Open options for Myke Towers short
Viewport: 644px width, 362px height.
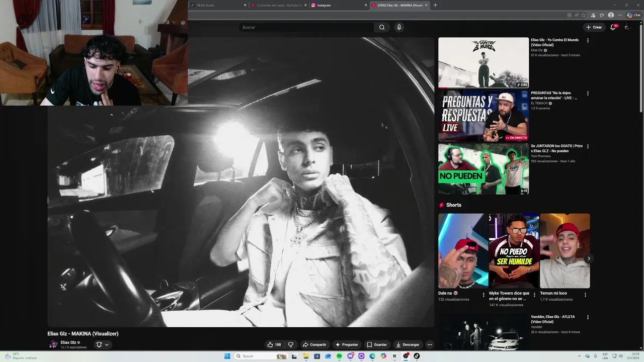[x=534, y=295]
